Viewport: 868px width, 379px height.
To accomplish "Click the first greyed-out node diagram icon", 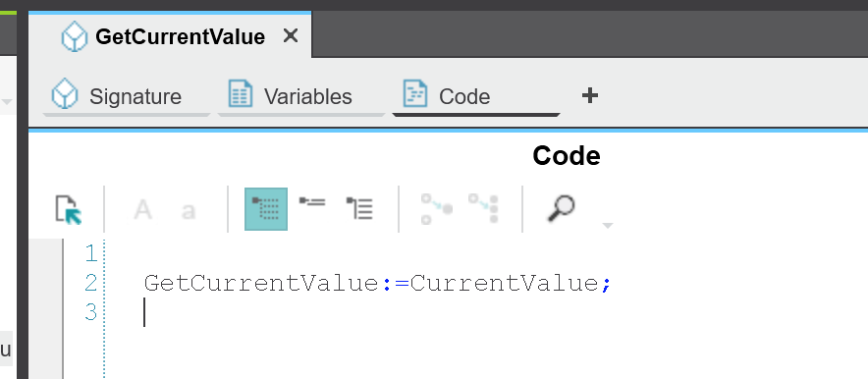I will pos(436,208).
